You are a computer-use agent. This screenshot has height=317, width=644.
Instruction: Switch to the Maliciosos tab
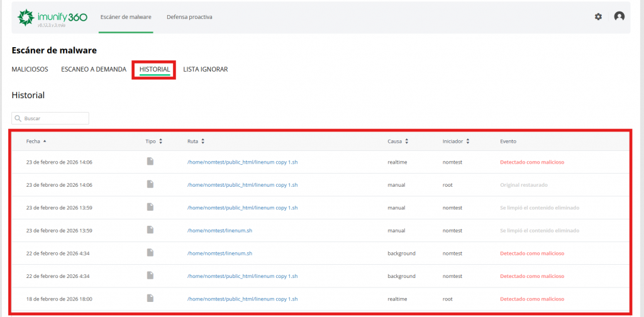30,69
